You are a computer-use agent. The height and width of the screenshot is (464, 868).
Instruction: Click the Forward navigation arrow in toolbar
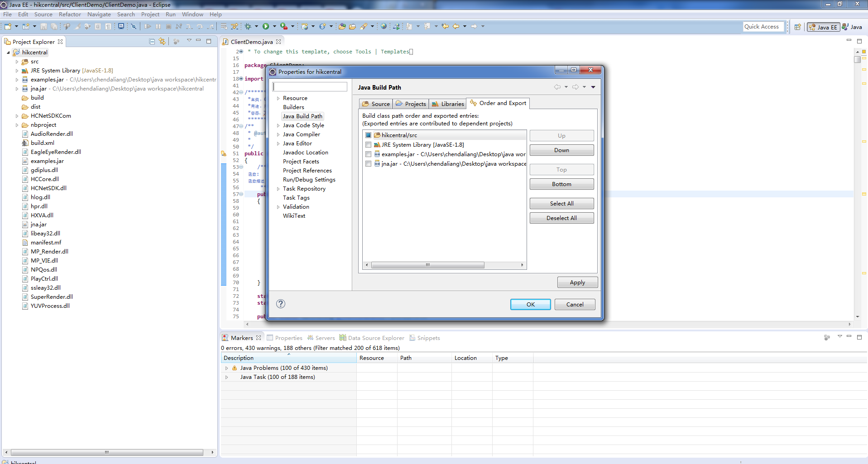tap(474, 26)
